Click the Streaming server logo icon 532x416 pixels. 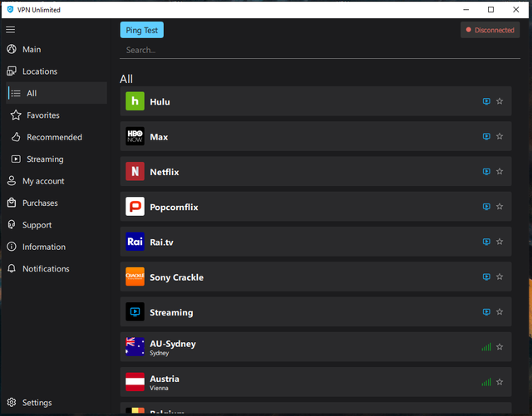pos(135,311)
